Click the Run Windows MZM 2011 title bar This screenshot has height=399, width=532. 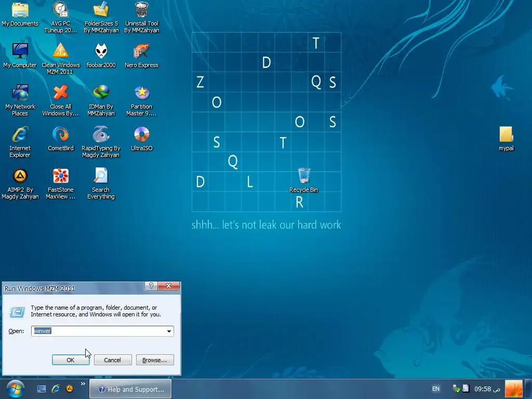coord(74,288)
